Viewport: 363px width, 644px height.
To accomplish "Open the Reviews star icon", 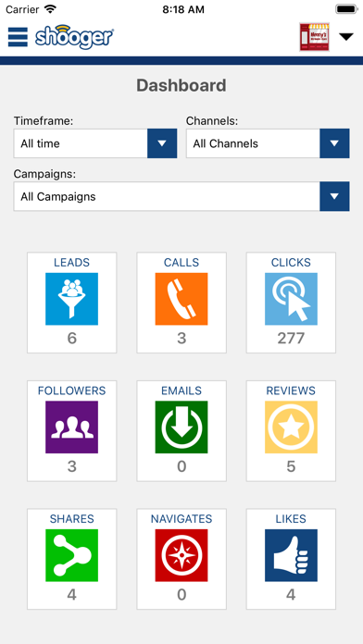I will (291, 427).
